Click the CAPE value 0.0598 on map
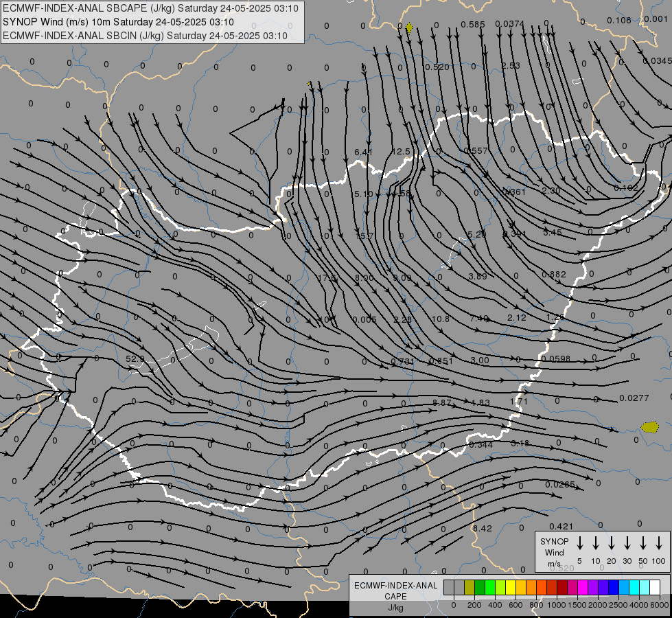 click(555, 359)
